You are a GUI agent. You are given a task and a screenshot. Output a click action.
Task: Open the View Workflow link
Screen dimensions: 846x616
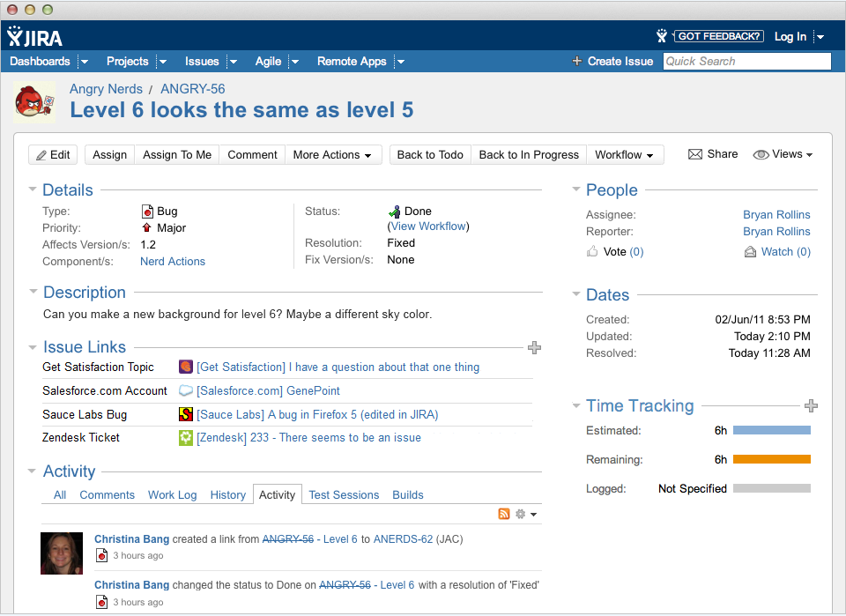point(428,226)
